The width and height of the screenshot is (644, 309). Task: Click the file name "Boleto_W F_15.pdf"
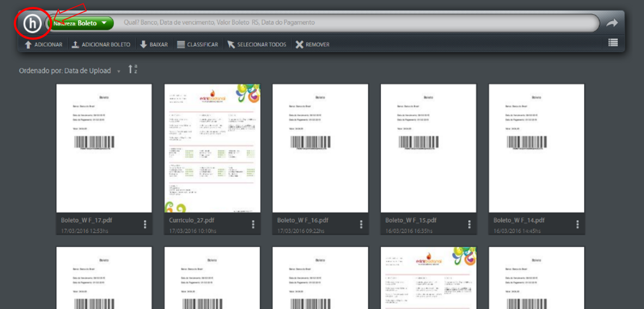411,220
